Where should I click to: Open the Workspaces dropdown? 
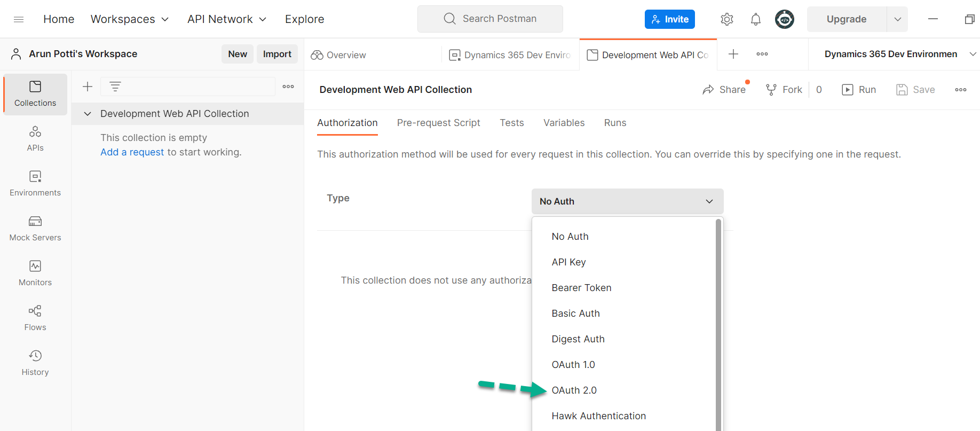click(x=130, y=19)
